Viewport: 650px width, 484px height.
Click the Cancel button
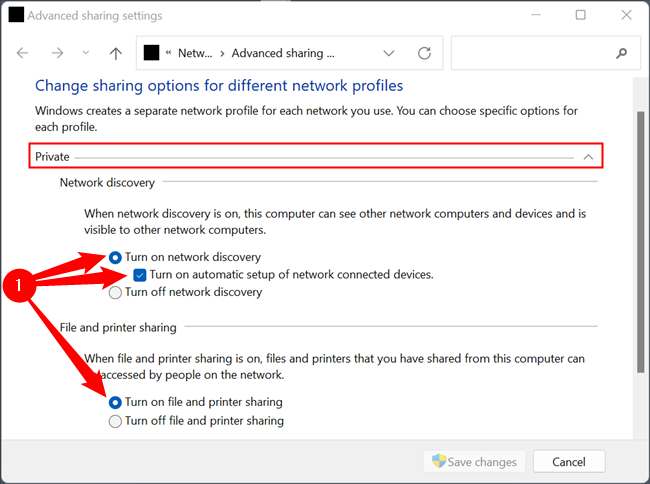click(x=569, y=462)
